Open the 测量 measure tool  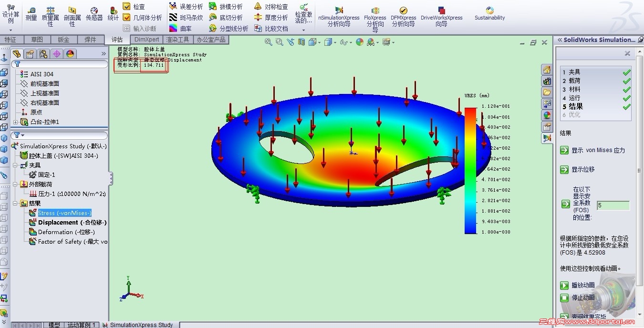pyautogui.click(x=31, y=14)
